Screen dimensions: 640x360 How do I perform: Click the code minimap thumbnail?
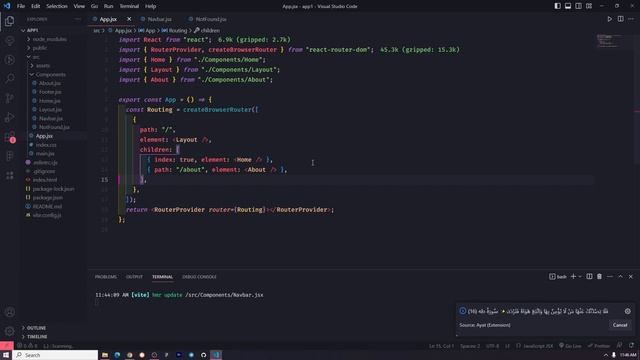pos(609,41)
